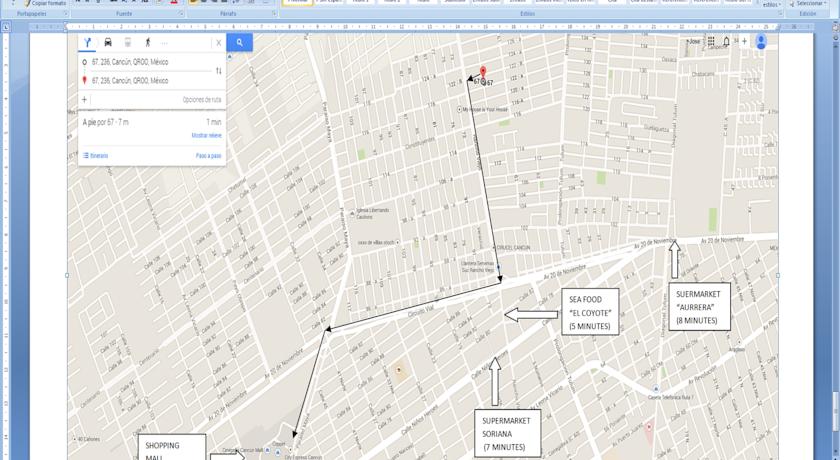Open the Fuente dialog launcher
This screenshot has width=840, height=460.
click(x=182, y=13)
